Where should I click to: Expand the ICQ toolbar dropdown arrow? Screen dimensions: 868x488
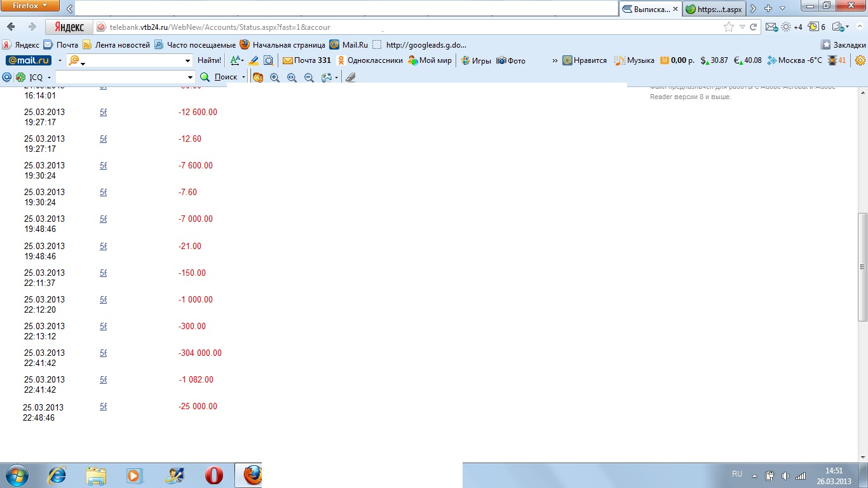(x=49, y=78)
